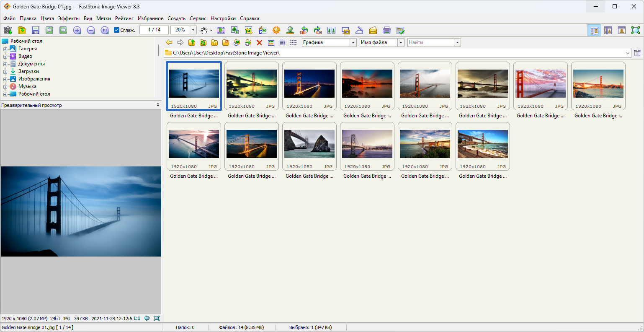Open the Имя файла sort dropdown
Screen dimensions: 644x332
coord(401,42)
